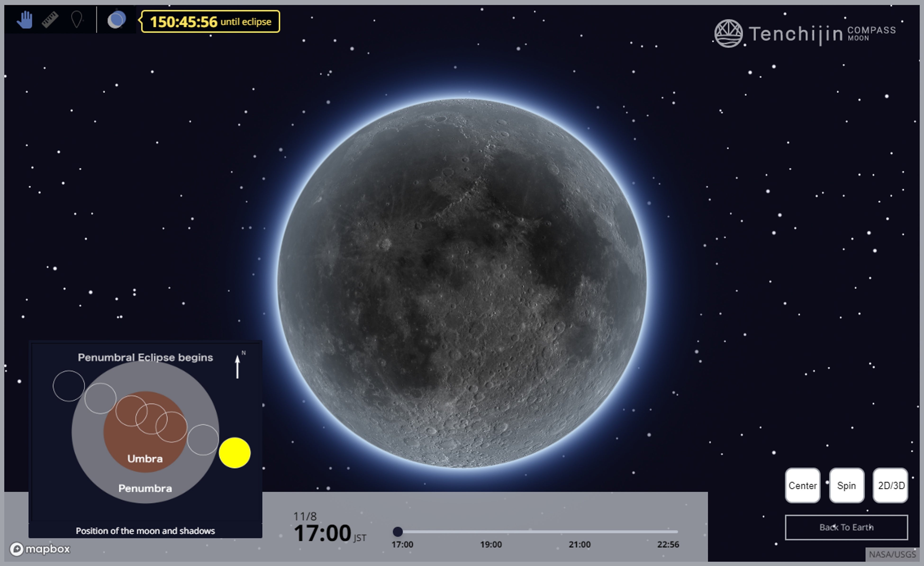Viewport: 924px width, 566px height.
Task: Click the Tenchijin Compass Moon logo
Action: pos(805,34)
